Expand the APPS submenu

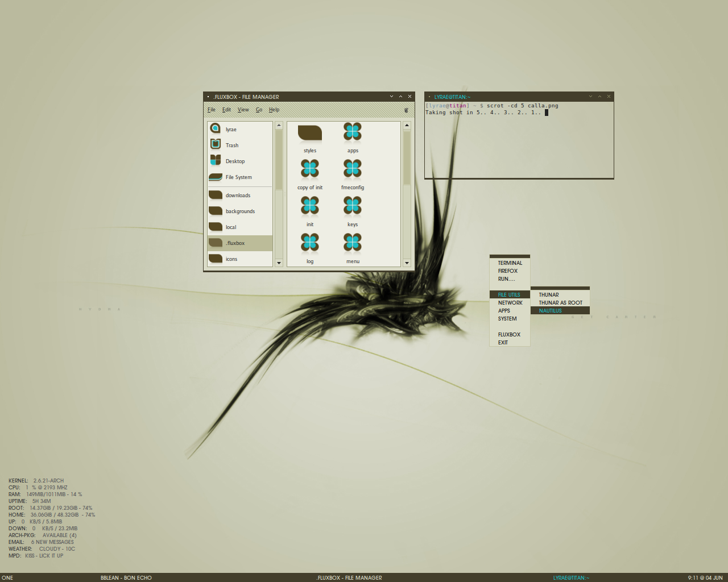pos(510,311)
